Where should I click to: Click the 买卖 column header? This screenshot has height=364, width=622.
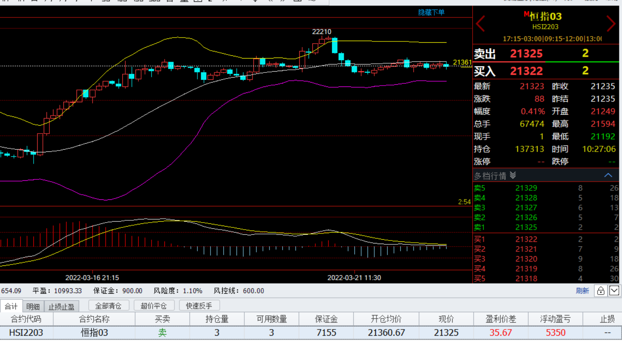(x=162, y=319)
